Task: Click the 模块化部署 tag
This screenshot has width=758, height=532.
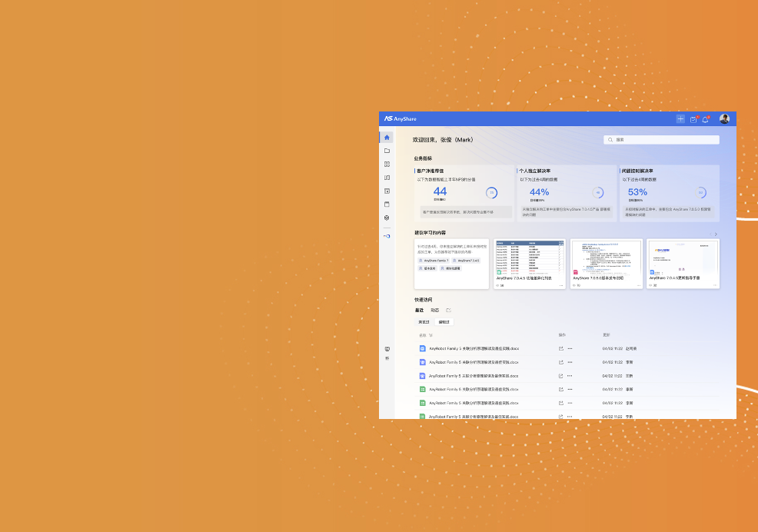Action: tap(450, 268)
